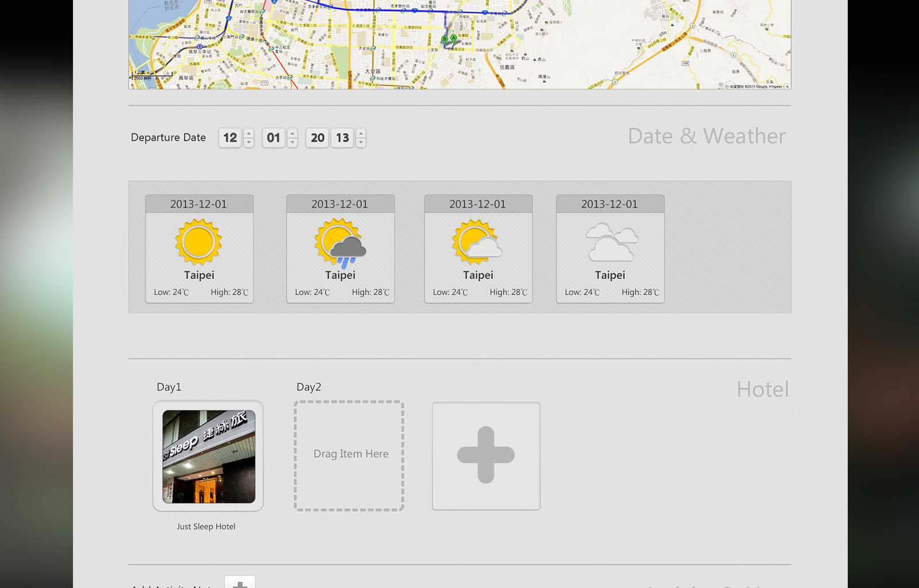Decrease the departure year value
Screen dimensions: 919x588
(x=361, y=142)
